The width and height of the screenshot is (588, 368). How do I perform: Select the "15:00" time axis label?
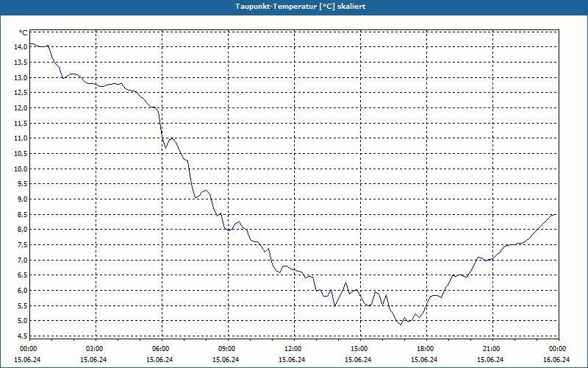pos(359,349)
